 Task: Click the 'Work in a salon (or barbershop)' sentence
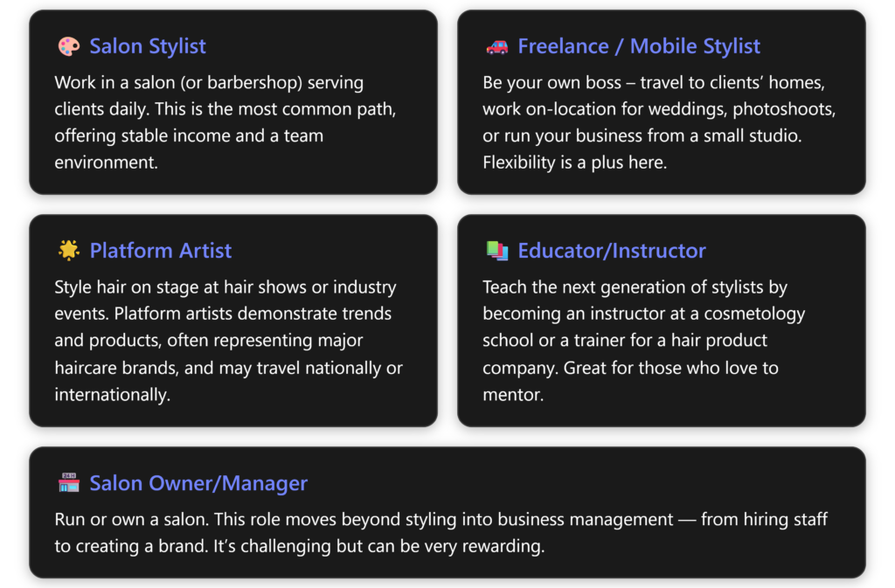(x=209, y=84)
